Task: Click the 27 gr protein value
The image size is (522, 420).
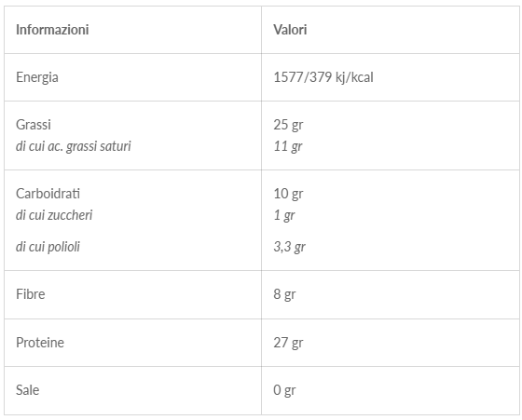Action: (288, 343)
